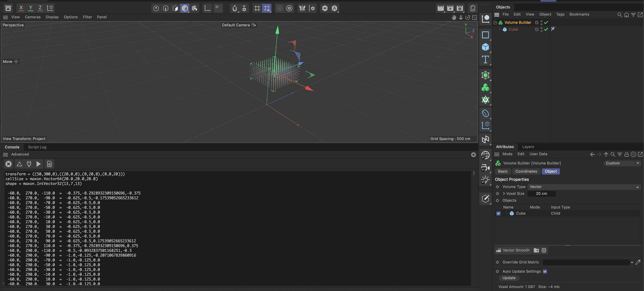Toggle the snap magnet icon
The image size is (644, 291).
pyautogui.click(x=234, y=8)
